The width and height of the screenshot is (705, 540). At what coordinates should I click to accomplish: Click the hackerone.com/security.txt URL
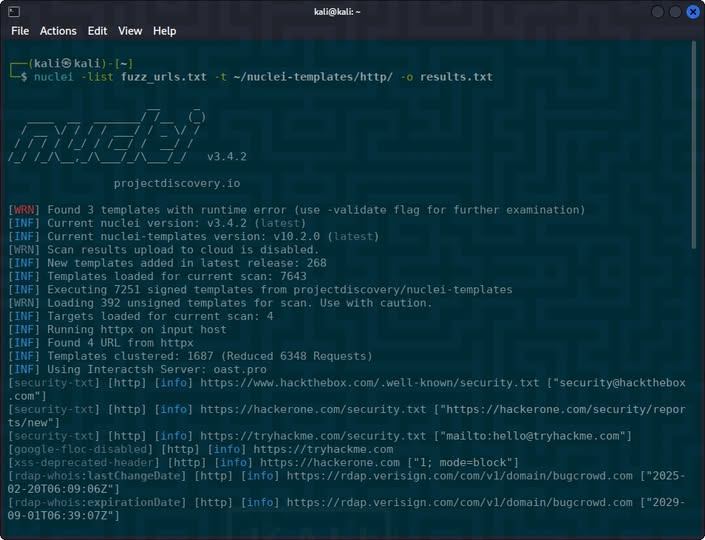pyautogui.click(x=313, y=410)
